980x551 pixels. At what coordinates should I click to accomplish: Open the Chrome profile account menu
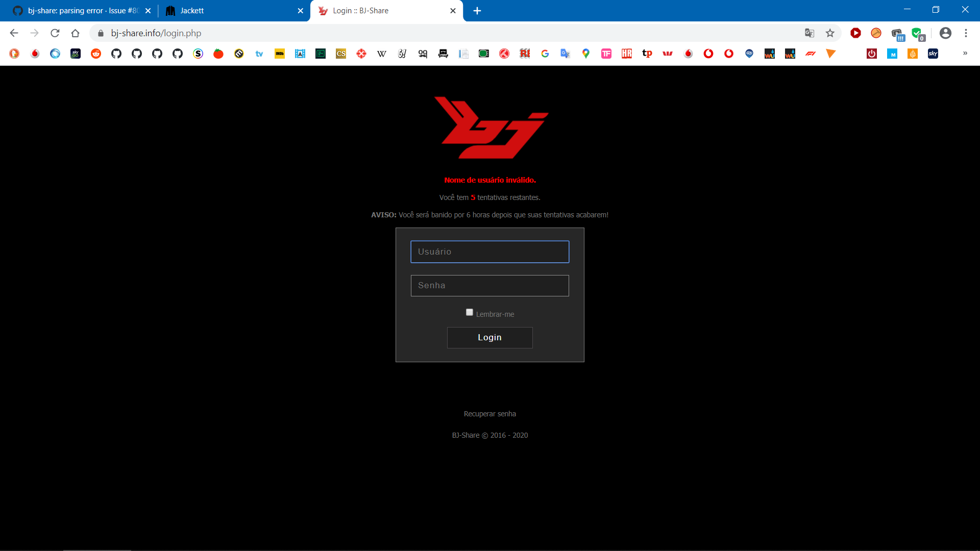945,33
